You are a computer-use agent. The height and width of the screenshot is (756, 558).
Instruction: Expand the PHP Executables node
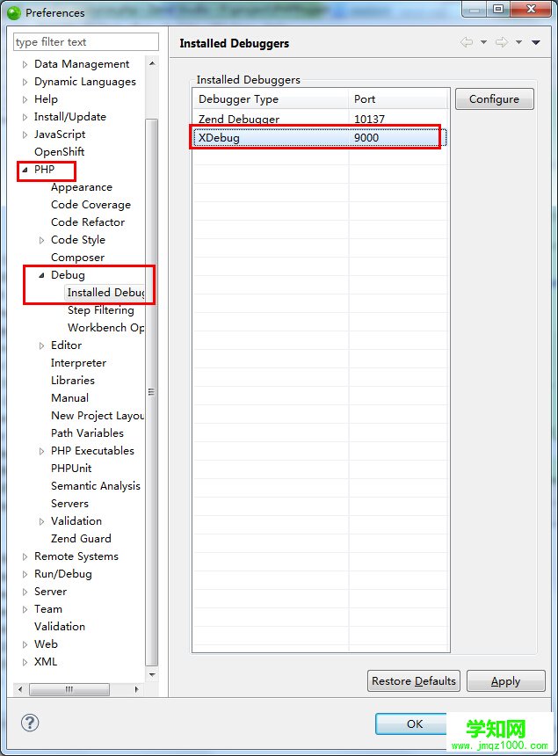(41, 451)
